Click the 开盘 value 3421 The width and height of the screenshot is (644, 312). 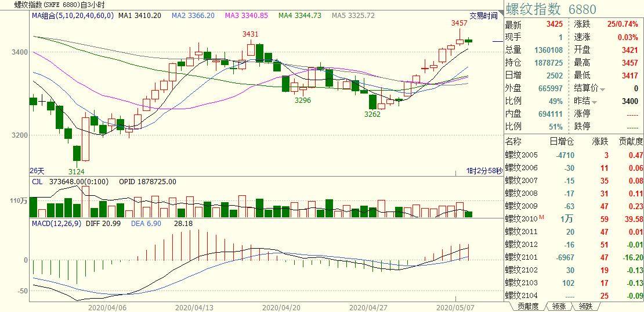[631, 50]
